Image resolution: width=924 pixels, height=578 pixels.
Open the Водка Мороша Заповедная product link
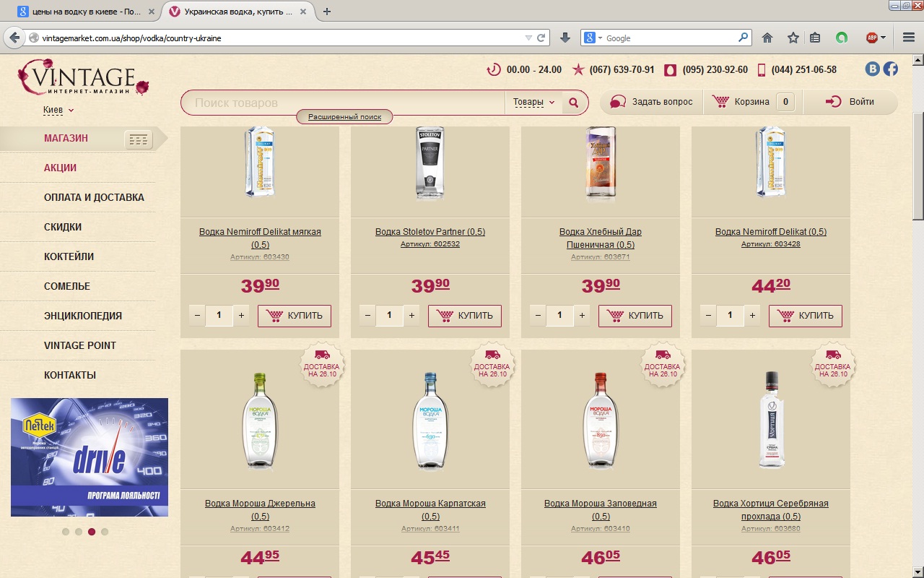pyautogui.click(x=601, y=510)
